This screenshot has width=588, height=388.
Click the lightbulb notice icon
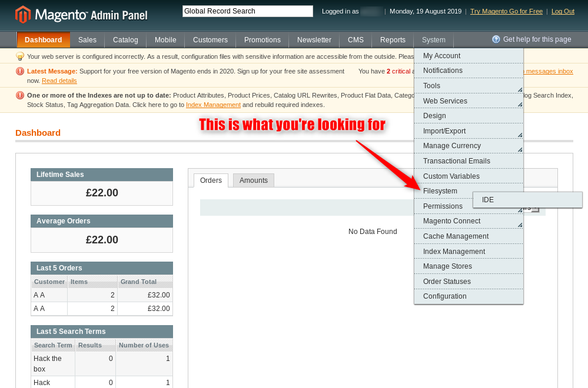(20, 56)
